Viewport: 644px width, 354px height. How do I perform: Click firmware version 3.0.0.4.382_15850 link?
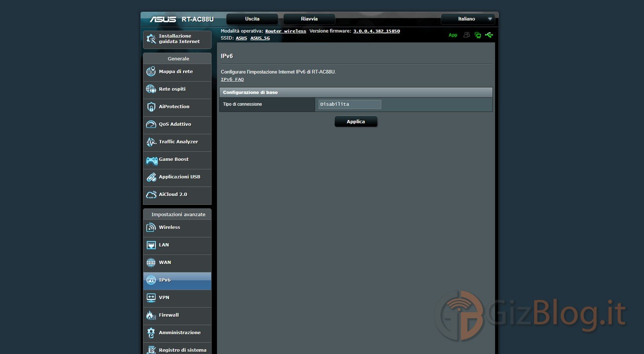[377, 31]
